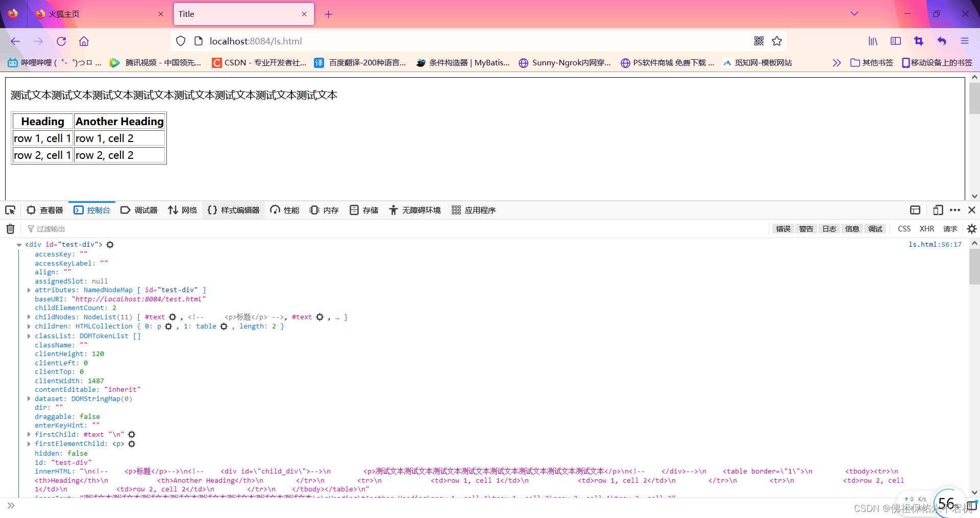Open the QR code generator in the address bar
The width and height of the screenshot is (980, 518).
coord(759,41)
